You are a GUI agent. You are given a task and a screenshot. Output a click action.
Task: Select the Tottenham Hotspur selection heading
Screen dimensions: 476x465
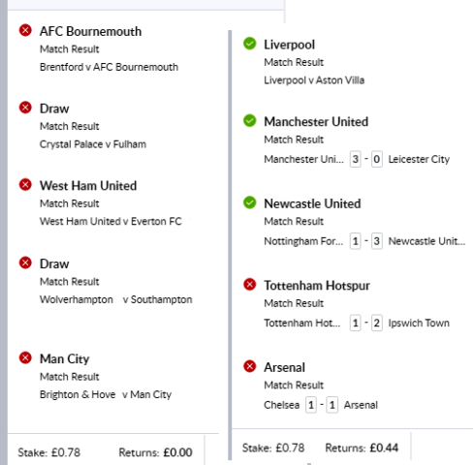317,286
